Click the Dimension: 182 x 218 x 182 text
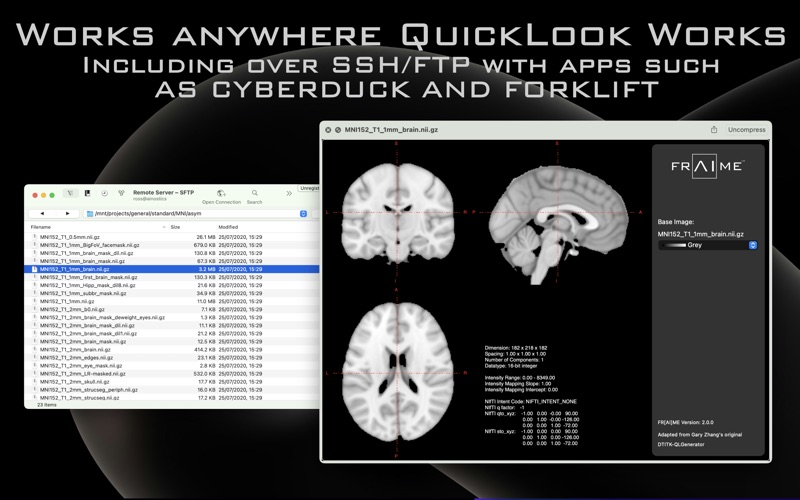Screen dimensions: 800x500 (516, 348)
